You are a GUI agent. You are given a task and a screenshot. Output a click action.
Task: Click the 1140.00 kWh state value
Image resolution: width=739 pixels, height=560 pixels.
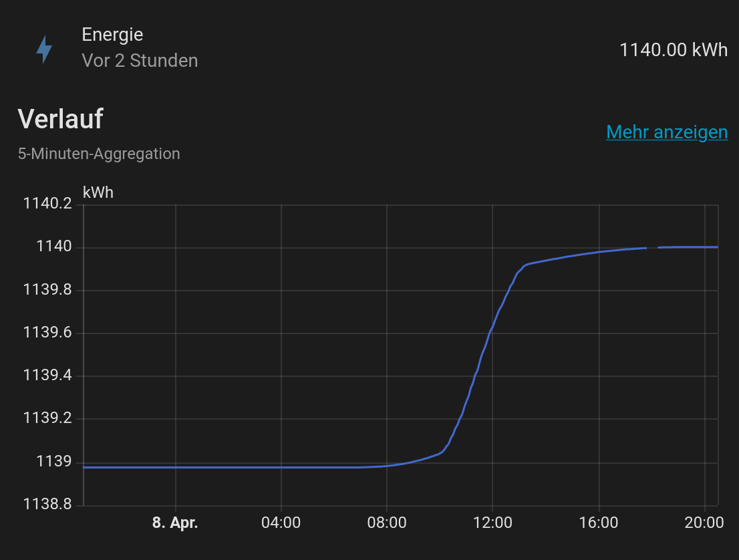(674, 49)
